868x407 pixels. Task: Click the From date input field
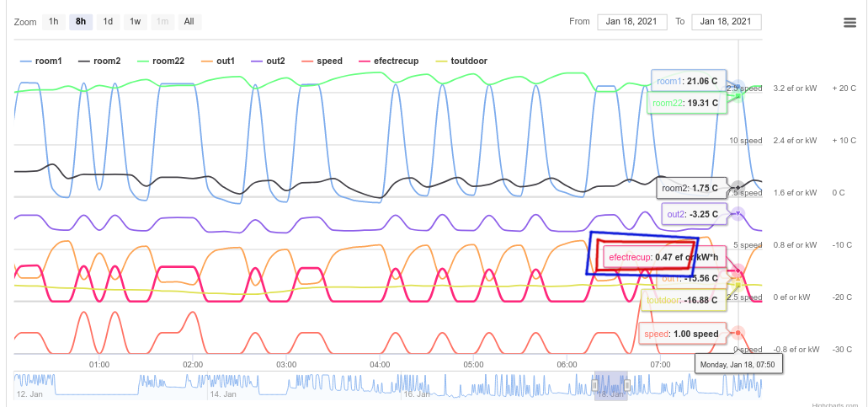tap(632, 22)
